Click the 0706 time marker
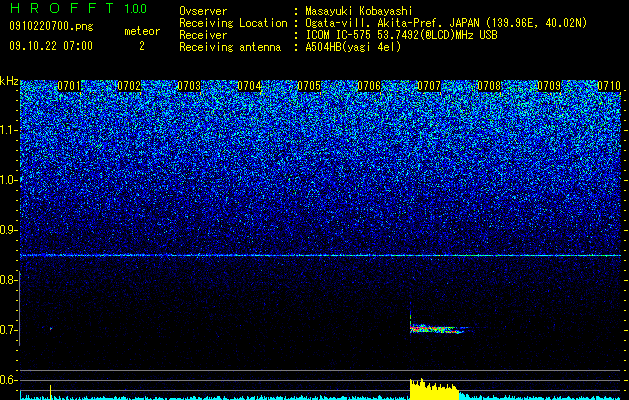The image size is (629, 400). (x=369, y=86)
